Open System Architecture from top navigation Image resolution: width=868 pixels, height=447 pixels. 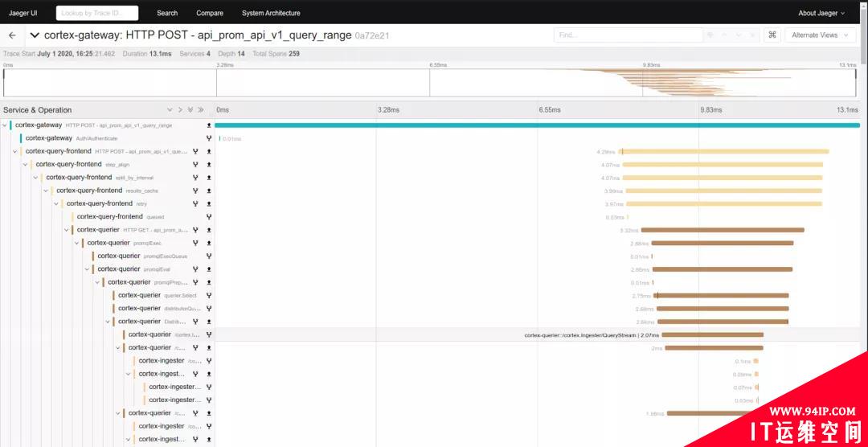272,13
